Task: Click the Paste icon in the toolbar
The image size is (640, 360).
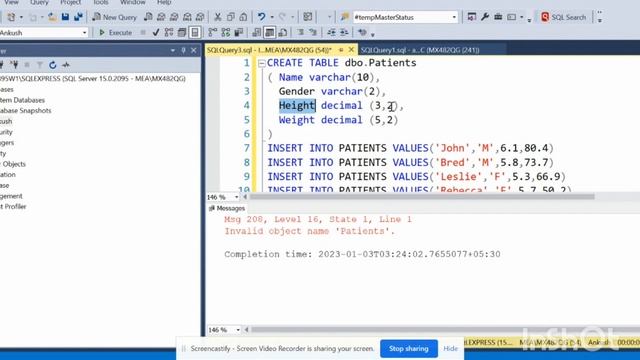Action: 243,17
